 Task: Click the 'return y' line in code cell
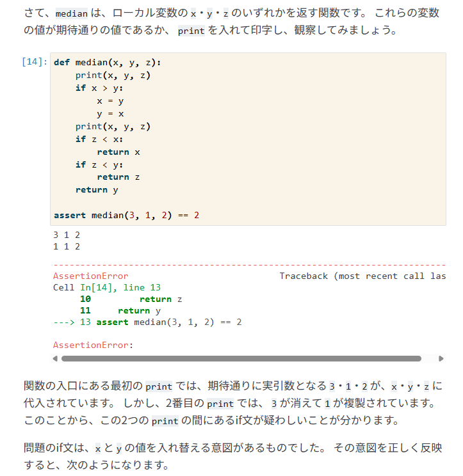(x=97, y=190)
